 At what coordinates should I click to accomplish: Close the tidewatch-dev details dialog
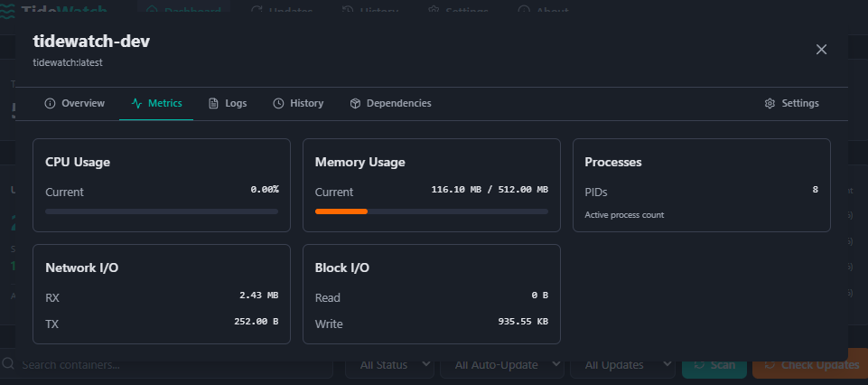821,50
